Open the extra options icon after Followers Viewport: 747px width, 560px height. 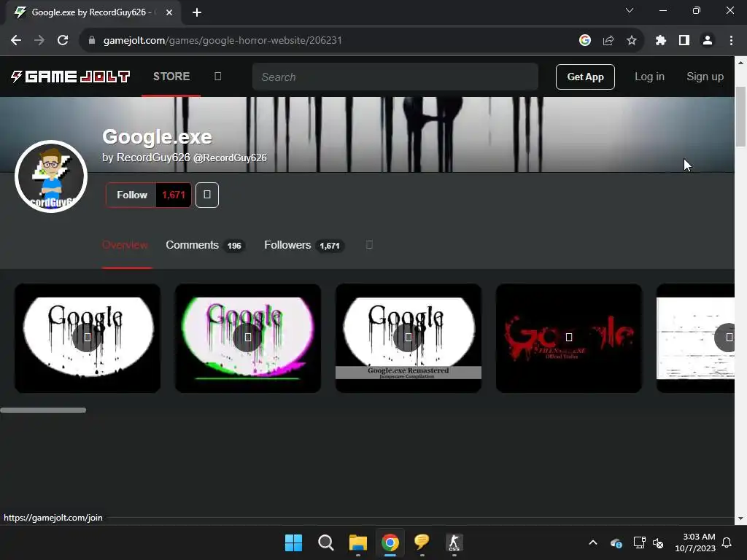coord(369,245)
